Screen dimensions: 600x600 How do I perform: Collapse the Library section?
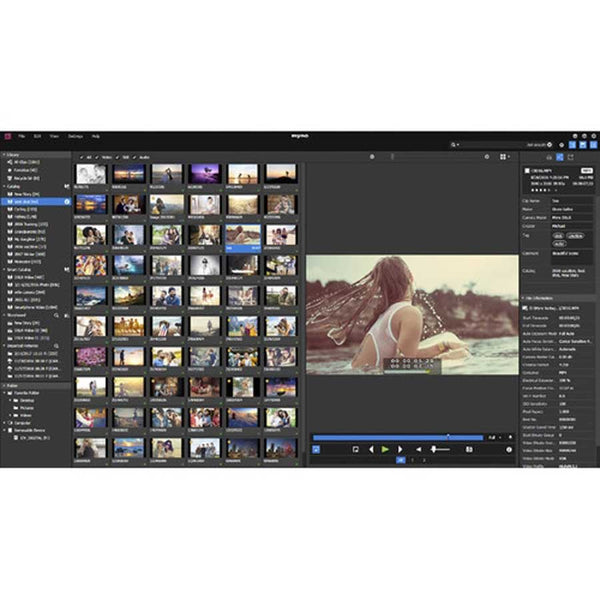coord(4,156)
